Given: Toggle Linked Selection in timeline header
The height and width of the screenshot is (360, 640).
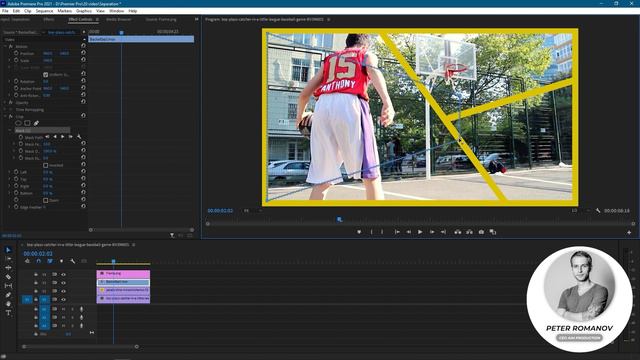Looking at the screenshot, I should coord(50,261).
